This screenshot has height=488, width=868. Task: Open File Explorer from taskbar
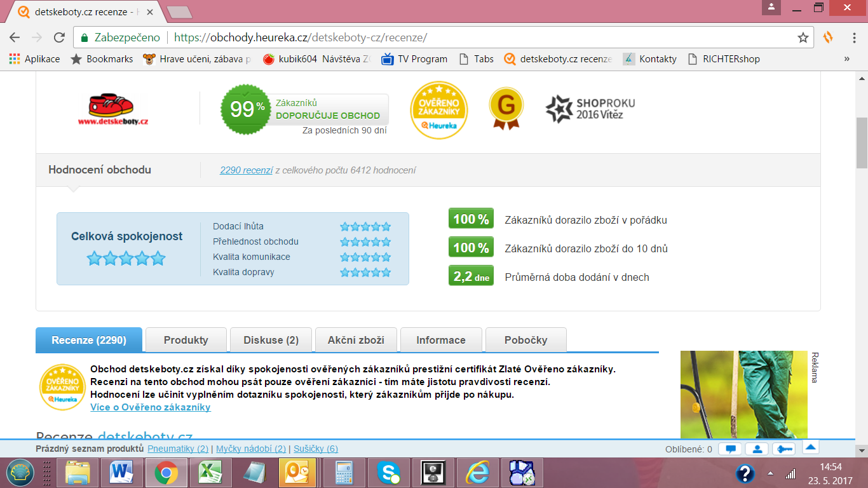(78, 473)
